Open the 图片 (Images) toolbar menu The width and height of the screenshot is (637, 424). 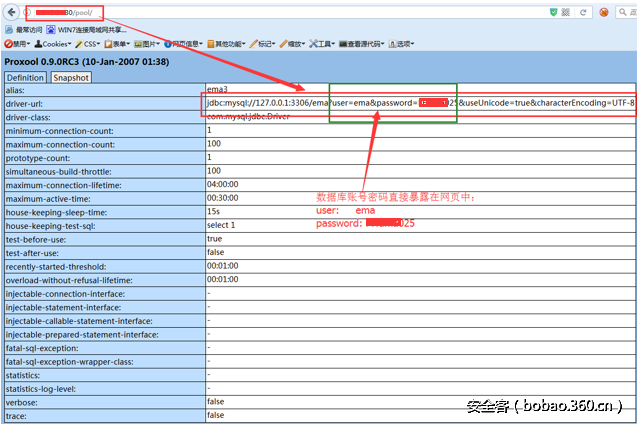point(152,44)
